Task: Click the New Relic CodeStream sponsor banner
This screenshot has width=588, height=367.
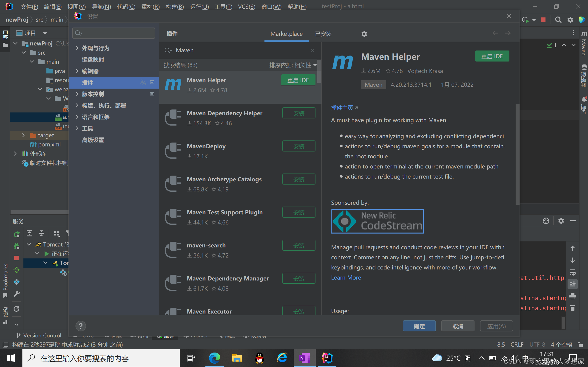Action: [377, 221]
